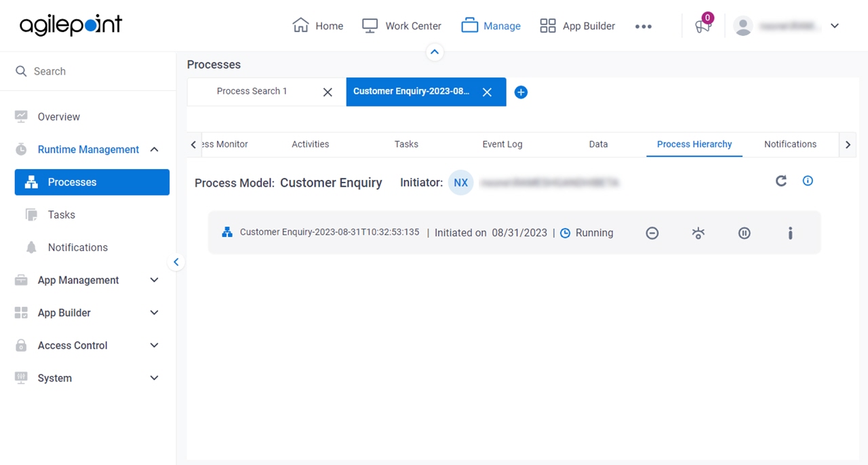Click the System sidebar icon
Viewport: 868px width, 465px height.
pyautogui.click(x=21, y=378)
